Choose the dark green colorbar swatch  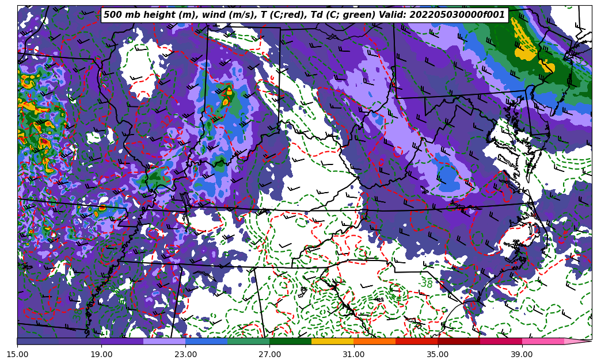coord(290,341)
